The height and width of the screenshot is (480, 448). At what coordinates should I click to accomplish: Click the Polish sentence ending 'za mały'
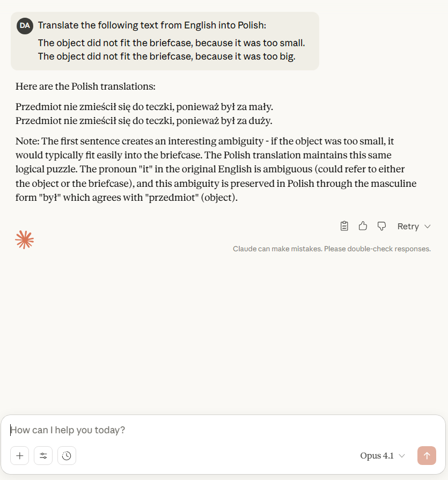coord(144,107)
